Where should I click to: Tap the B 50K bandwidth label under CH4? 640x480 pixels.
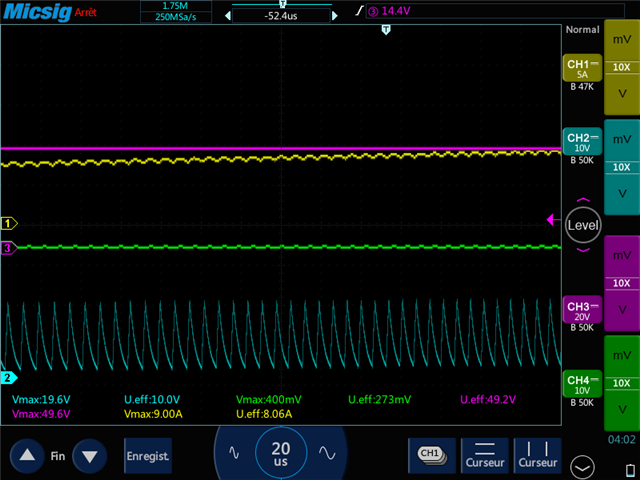pyautogui.click(x=582, y=403)
